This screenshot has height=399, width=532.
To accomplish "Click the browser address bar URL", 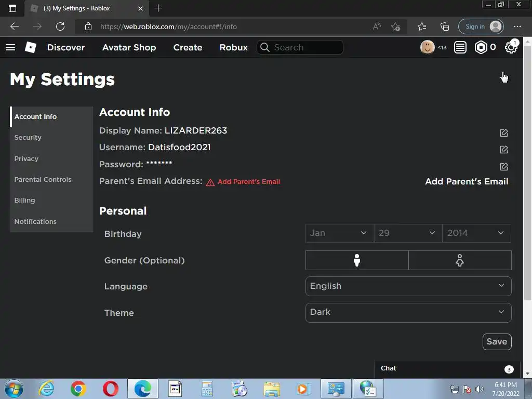I will pos(168,26).
